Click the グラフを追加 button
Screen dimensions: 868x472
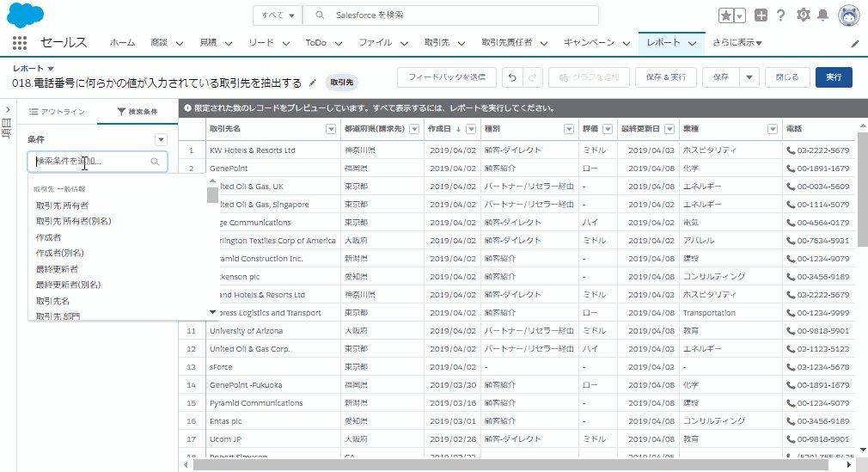point(589,77)
